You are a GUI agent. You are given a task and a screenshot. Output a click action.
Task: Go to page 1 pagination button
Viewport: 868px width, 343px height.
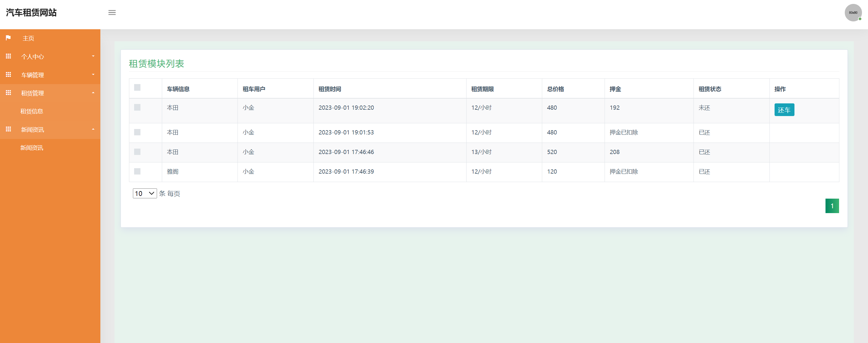[832, 206]
